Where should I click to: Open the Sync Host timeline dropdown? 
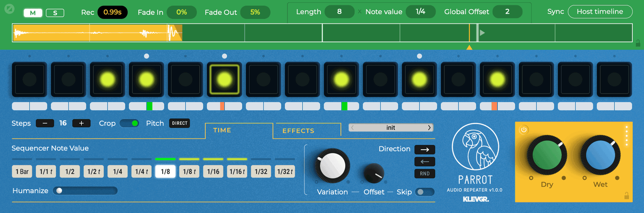coord(600,12)
